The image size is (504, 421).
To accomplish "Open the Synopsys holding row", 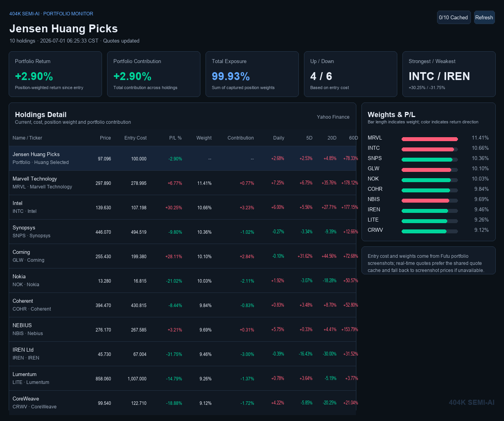I will coord(182,232).
